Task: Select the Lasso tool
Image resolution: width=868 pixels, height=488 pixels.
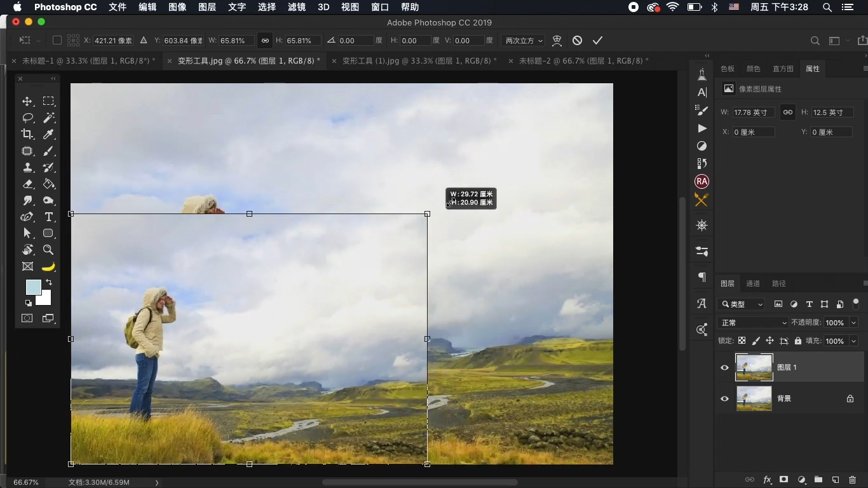Action: [x=27, y=118]
